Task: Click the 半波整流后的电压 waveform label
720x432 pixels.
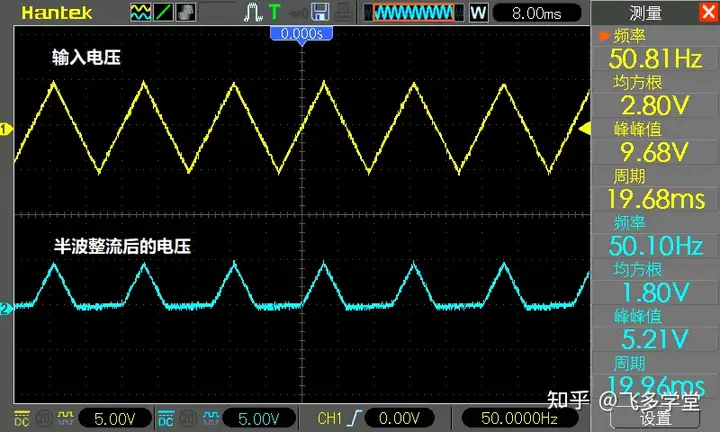Action: 122,247
